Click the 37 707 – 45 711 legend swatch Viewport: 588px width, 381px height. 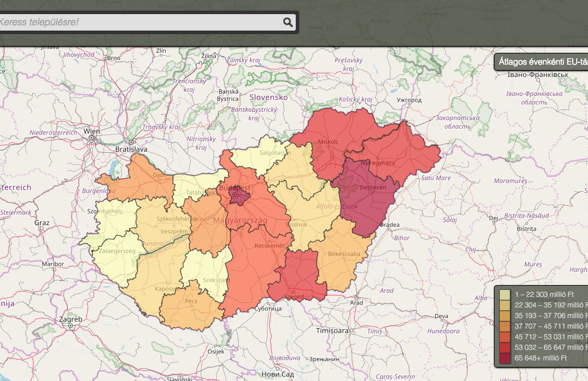(505, 326)
